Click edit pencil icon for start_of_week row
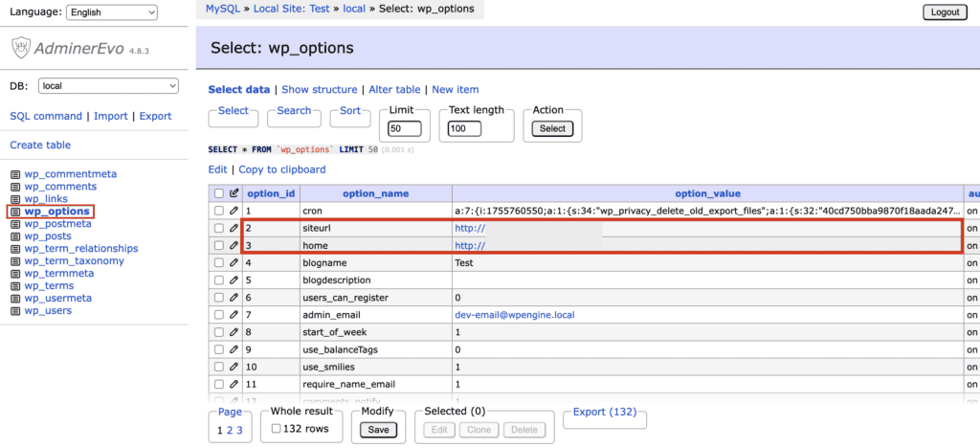 234,332
